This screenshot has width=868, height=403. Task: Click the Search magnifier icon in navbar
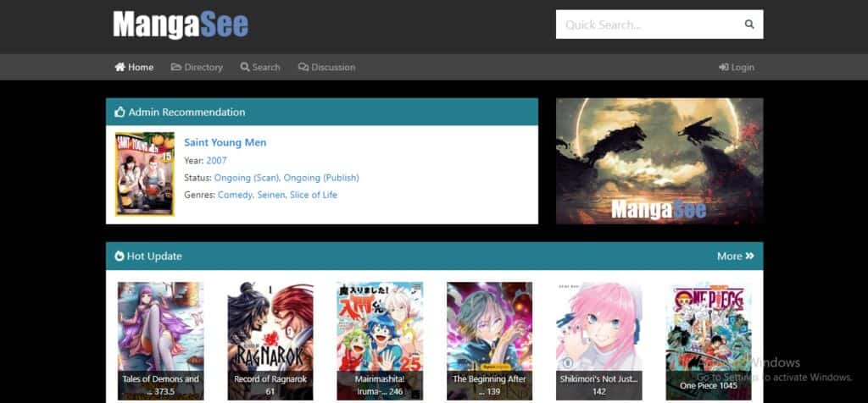[x=245, y=67]
